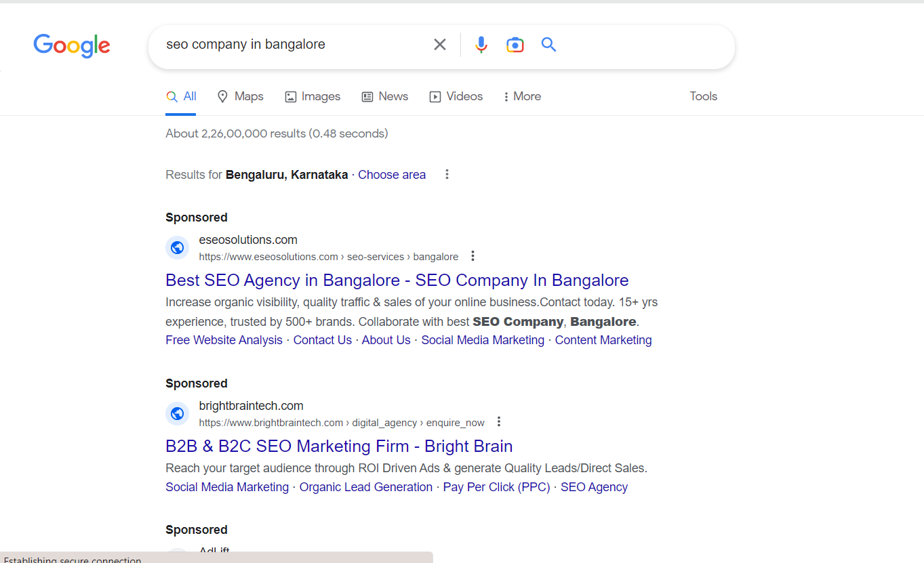Open the Tools options
Image resolution: width=924 pixels, height=563 pixels.
click(703, 96)
